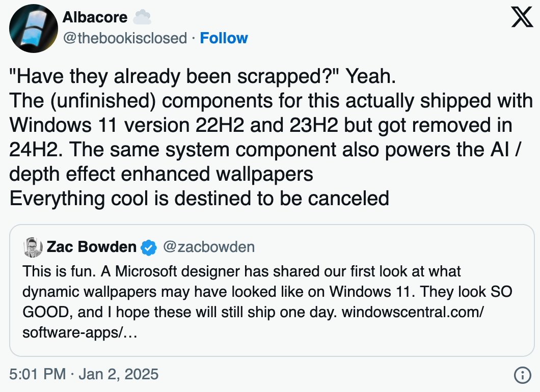
Task: Click the "Windows 11 version 22H2" text line
Action: point(126,125)
